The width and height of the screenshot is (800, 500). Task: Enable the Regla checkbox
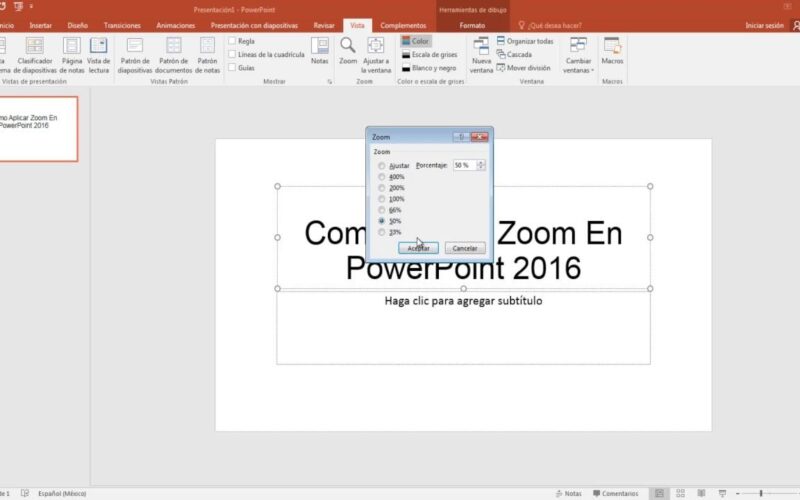(x=233, y=41)
